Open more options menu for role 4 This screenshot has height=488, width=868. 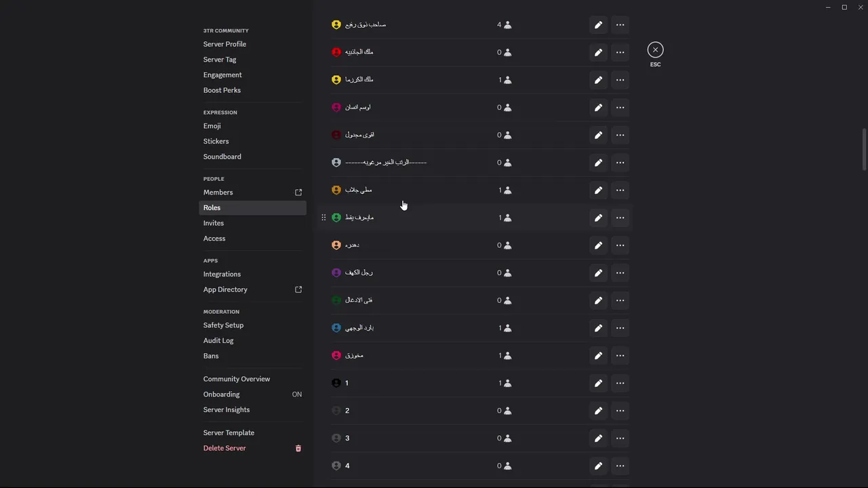click(620, 466)
